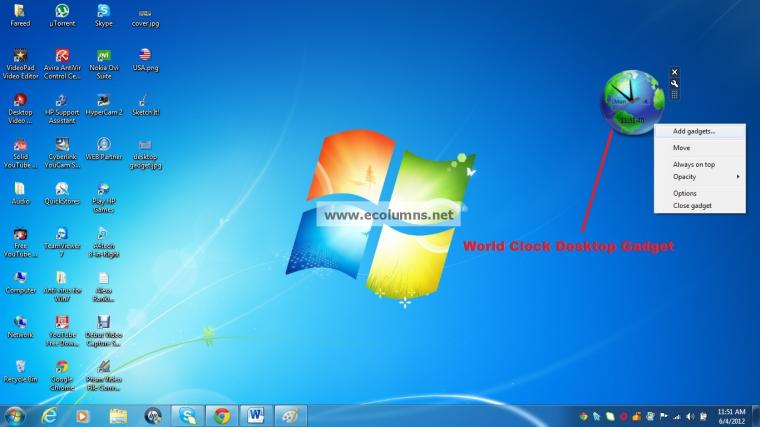Open the Windows Start menu
This screenshot has height=427, width=760.
click(x=15, y=416)
